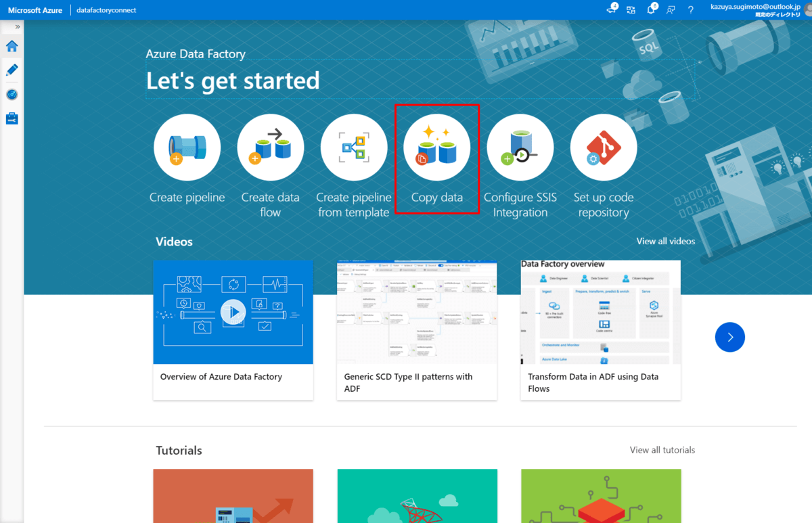Show next videos with arrow button
The height and width of the screenshot is (523, 812).
click(729, 337)
